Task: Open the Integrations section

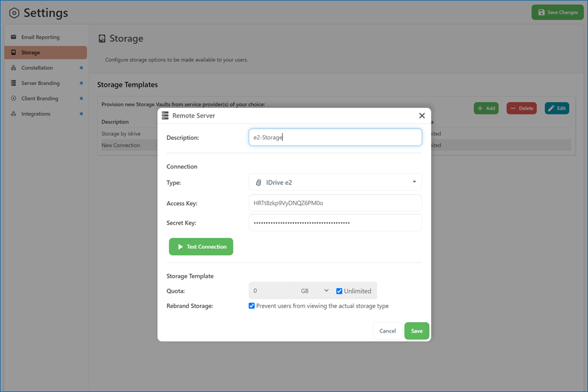Action: tap(46, 114)
